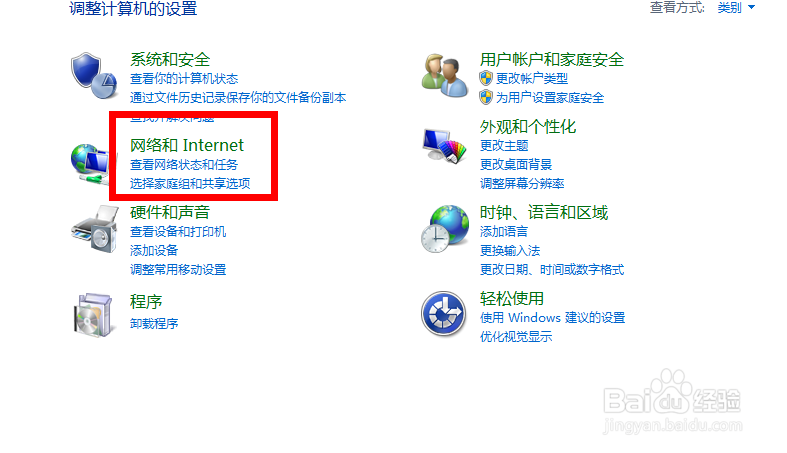Open the Clock globe icon

pos(445,229)
